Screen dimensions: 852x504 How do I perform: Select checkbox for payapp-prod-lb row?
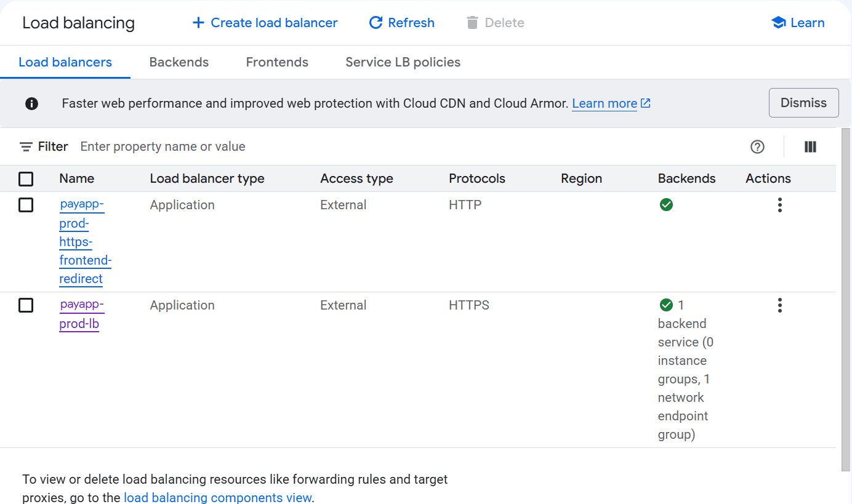pyautogui.click(x=26, y=305)
